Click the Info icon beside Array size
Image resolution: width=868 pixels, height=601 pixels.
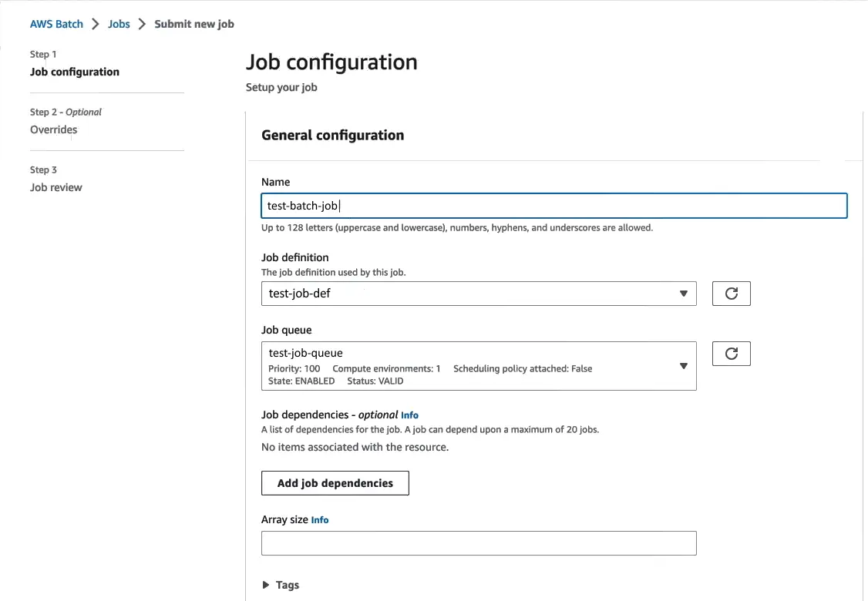[319, 519]
